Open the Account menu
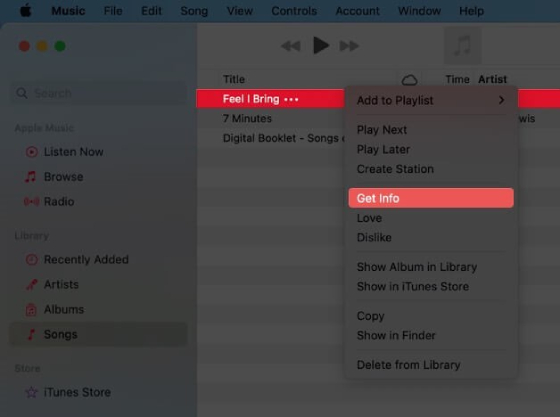 [357, 11]
